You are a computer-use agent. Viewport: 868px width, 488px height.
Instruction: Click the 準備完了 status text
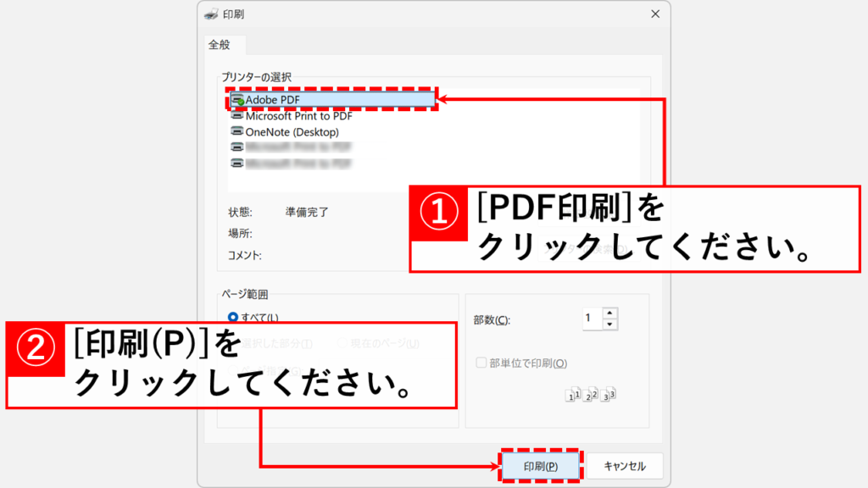[x=307, y=213]
